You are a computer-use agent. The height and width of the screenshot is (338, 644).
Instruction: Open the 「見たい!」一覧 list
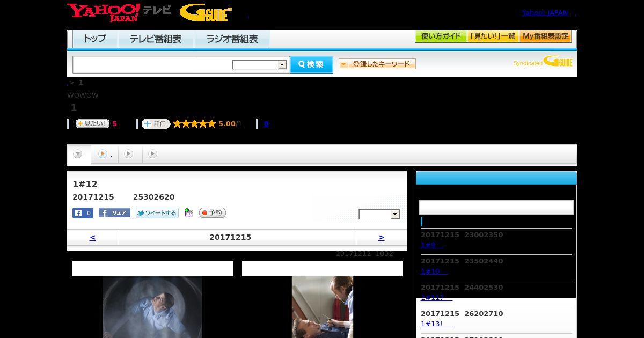pyautogui.click(x=493, y=36)
